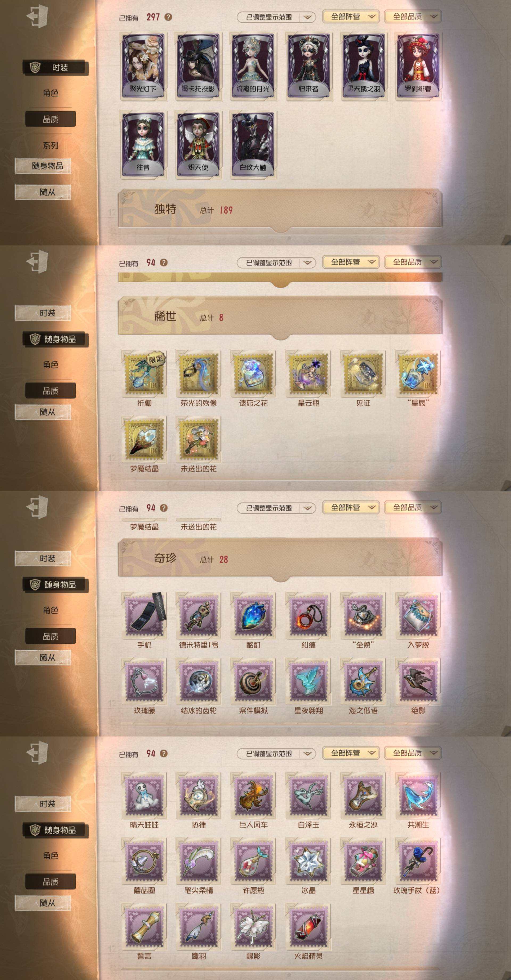Pick the 晴天娃娃 accessory icon

pos(144,795)
